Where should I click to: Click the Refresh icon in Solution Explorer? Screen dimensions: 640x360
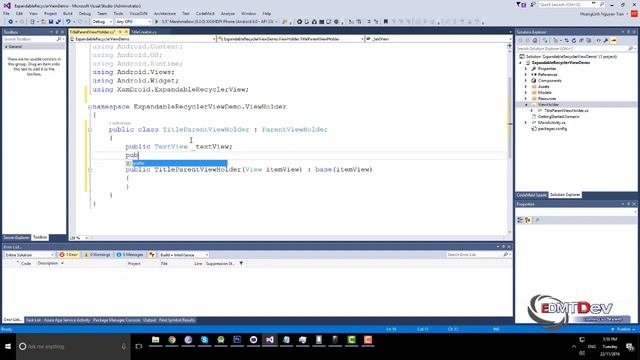tap(573, 40)
